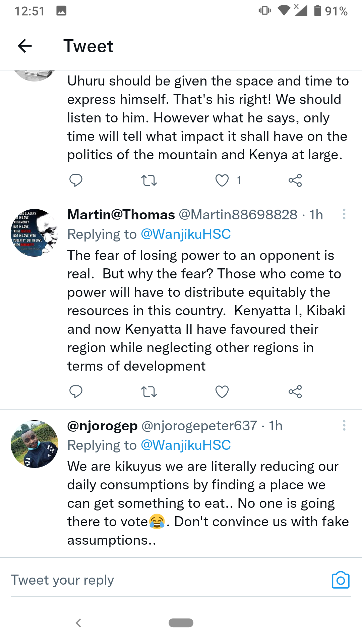Viewport: 362px width, 644px height.
Task: Open Martin@Thomas's profile picture
Action: (x=34, y=233)
